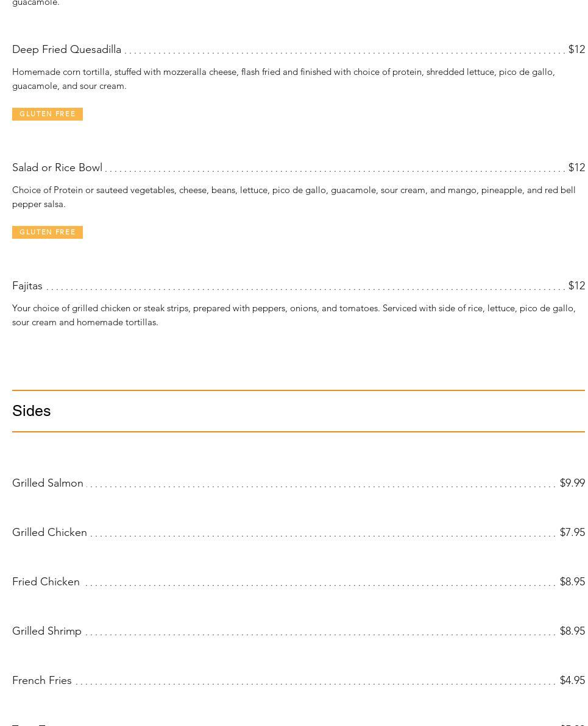Select Fried Chicken side item
588x726 pixels.
tap(46, 582)
